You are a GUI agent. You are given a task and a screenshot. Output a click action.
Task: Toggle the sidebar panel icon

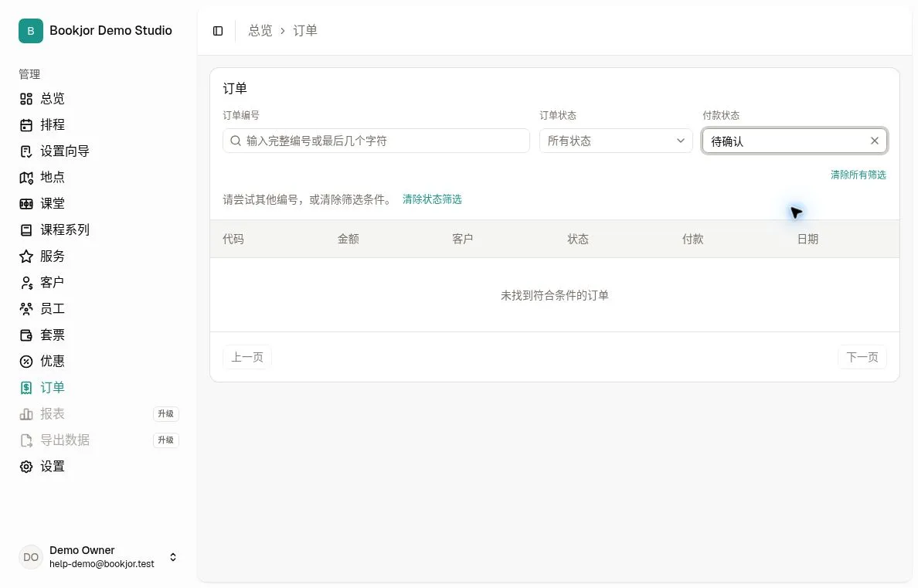tap(218, 31)
